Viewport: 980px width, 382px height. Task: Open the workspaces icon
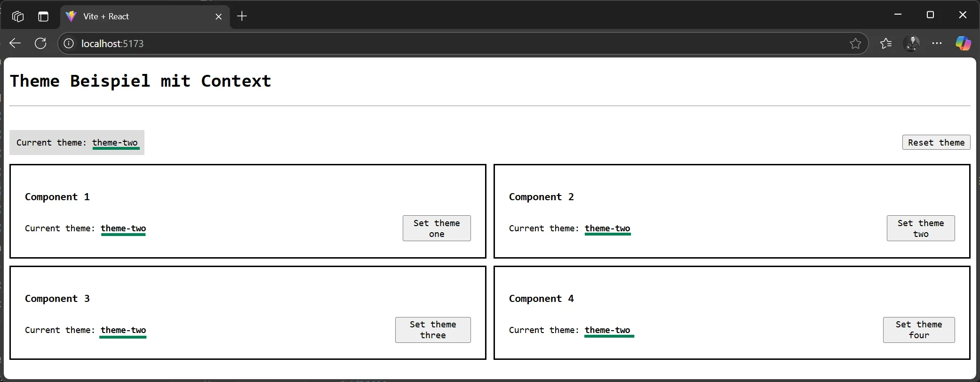18,16
